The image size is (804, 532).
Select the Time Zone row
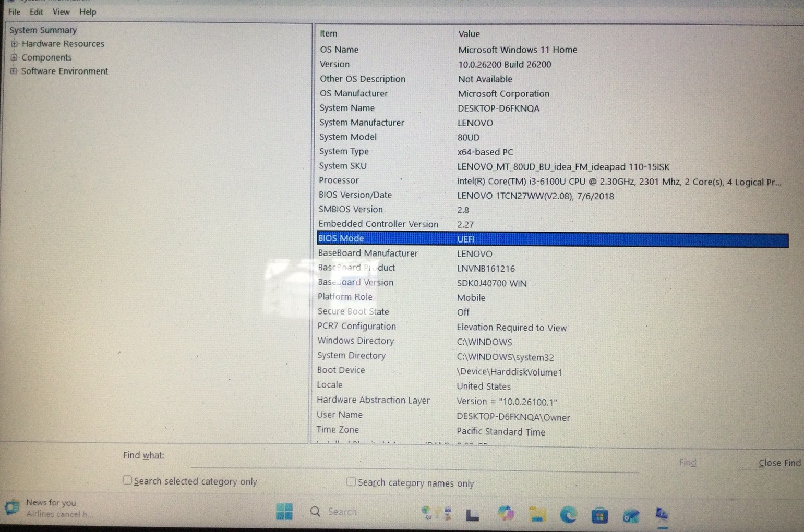tap(553, 431)
